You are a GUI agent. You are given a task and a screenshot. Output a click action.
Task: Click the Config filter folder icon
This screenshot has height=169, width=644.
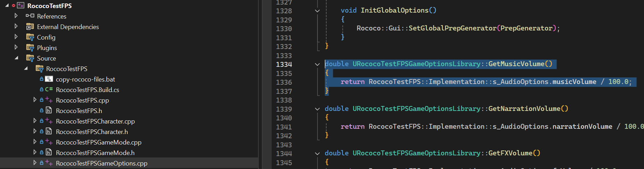click(x=30, y=37)
